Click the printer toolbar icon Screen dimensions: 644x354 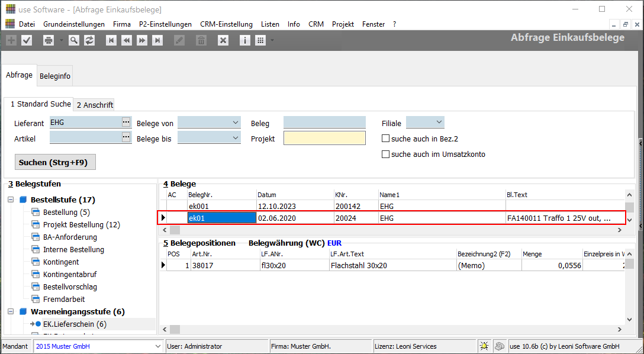coord(49,40)
